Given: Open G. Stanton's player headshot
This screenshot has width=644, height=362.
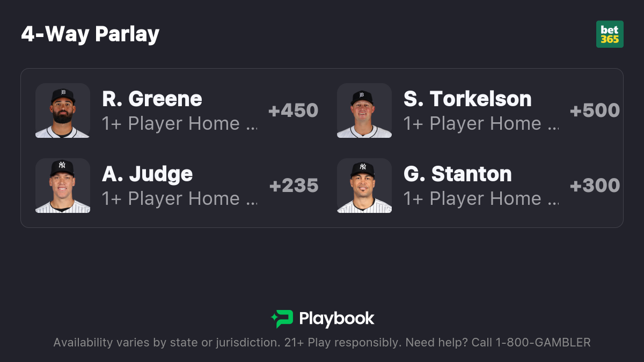Looking at the screenshot, I should point(364,186).
